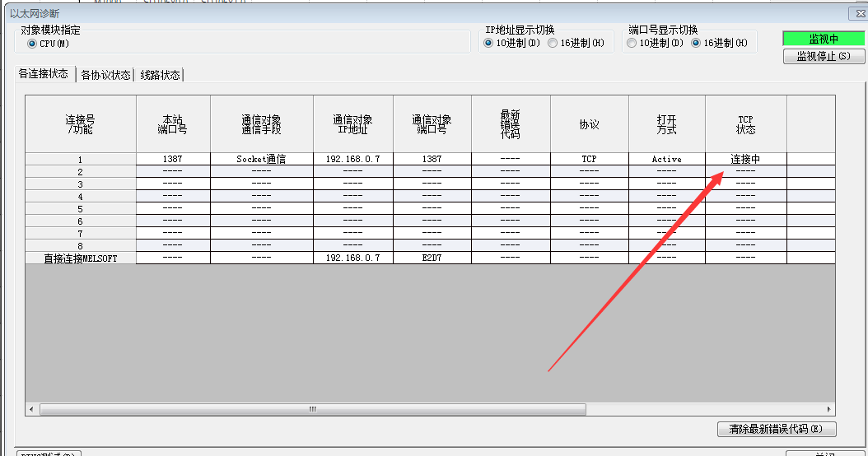Click the horizontal scrollbar right arrow
This screenshot has height=456, width=868.
point(830,409)
